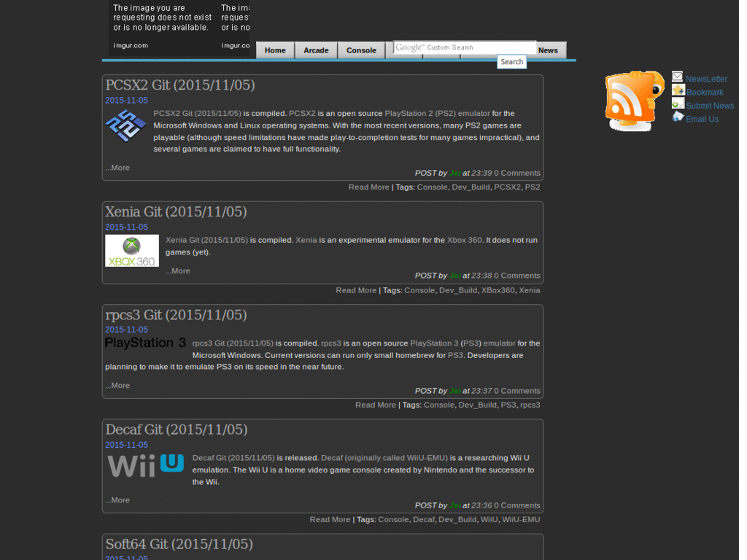Click ...More in the Decaf post

[x=117, y=500]
